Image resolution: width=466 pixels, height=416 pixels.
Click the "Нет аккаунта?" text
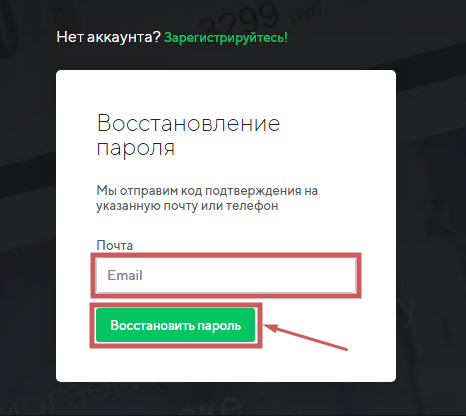109,37
